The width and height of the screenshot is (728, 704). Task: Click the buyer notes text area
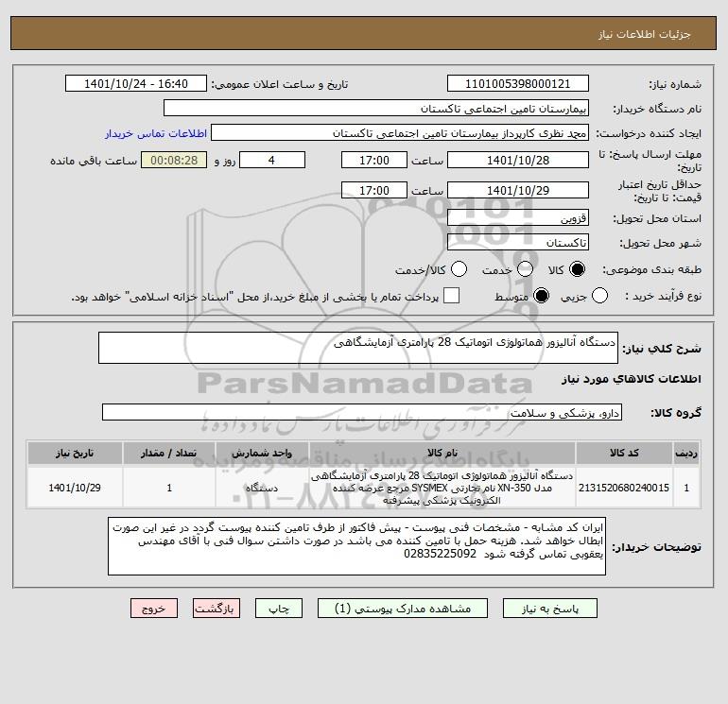(x=357, y=546)
